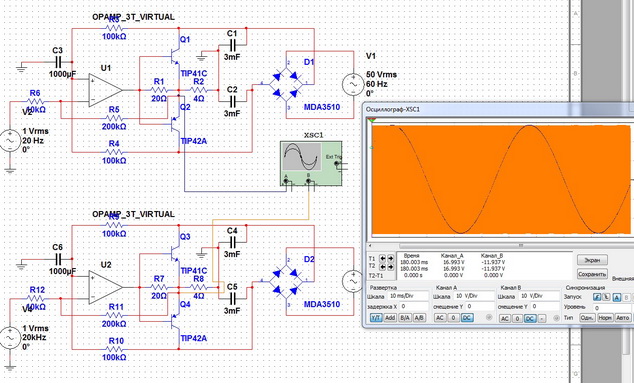Click the timebase scale 10 ms/Div field

(x=408, y=296)
